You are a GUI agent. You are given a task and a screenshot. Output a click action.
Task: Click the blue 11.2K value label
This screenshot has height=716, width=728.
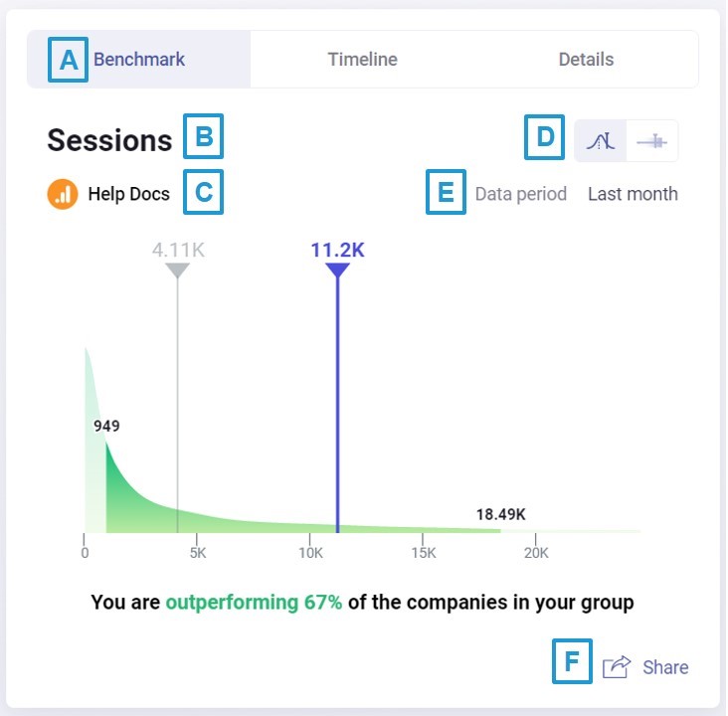(337, 250)
